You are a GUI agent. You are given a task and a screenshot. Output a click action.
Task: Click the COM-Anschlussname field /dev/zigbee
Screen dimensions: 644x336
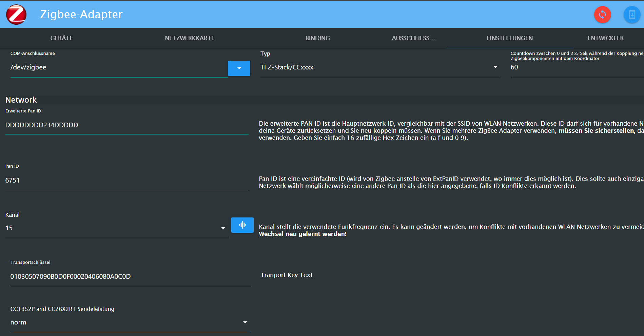pyautogui.click(x=119, y=67)
